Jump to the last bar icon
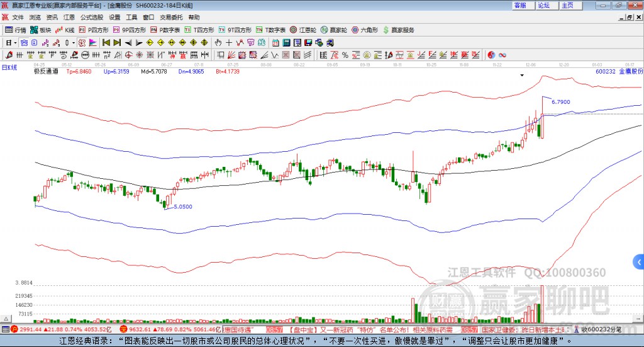 click(x=117, y=43)
